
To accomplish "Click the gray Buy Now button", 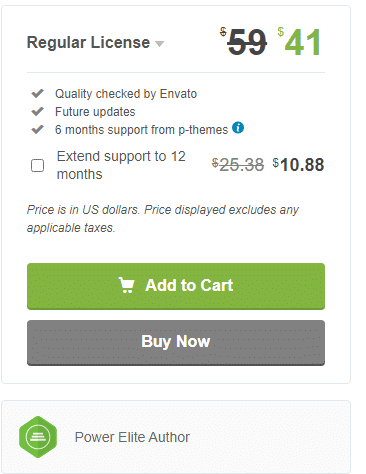I will 176,343.
